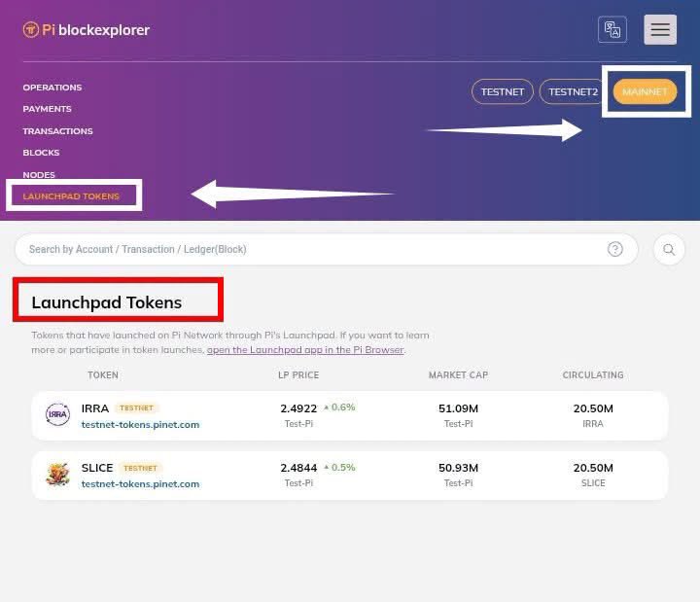
Task: Click IRRA's 20.50M circulating value
Action: (x=593, y=408)
